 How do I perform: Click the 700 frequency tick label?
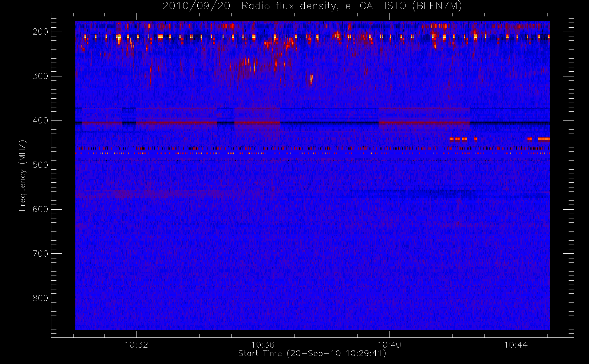[x=40, y=254]
